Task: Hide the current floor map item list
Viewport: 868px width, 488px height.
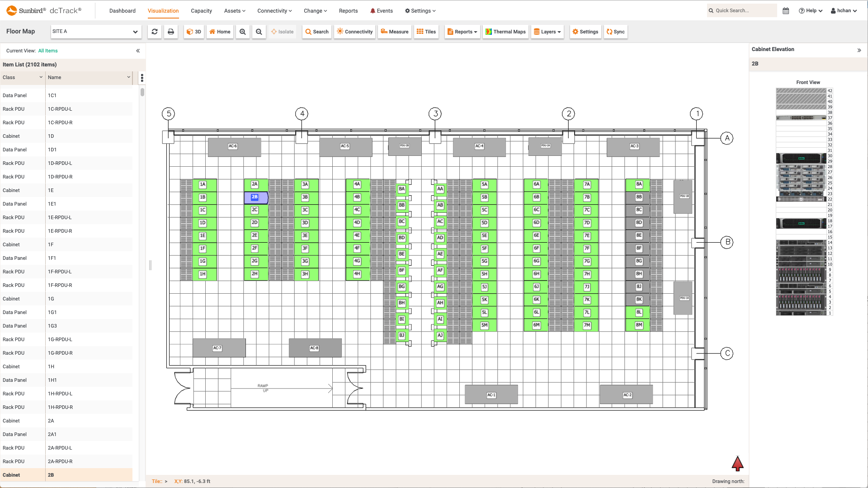Action: click(x=138, y=51)
